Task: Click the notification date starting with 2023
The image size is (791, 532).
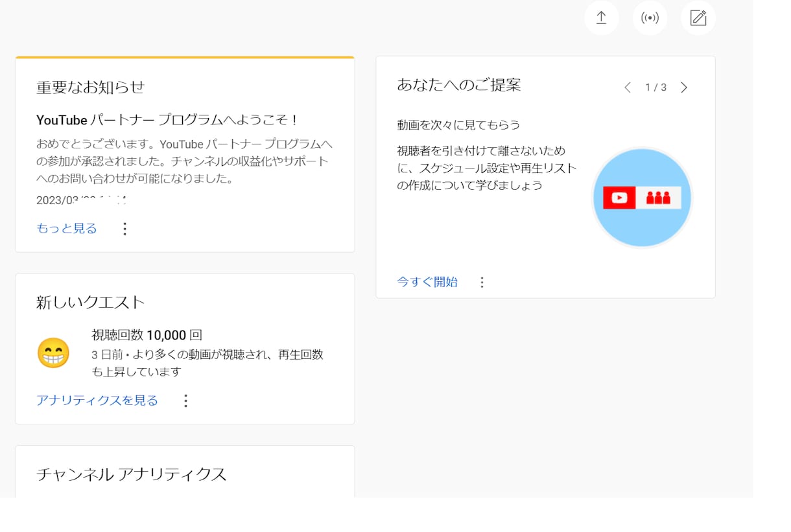Action: tap(82, 200)
